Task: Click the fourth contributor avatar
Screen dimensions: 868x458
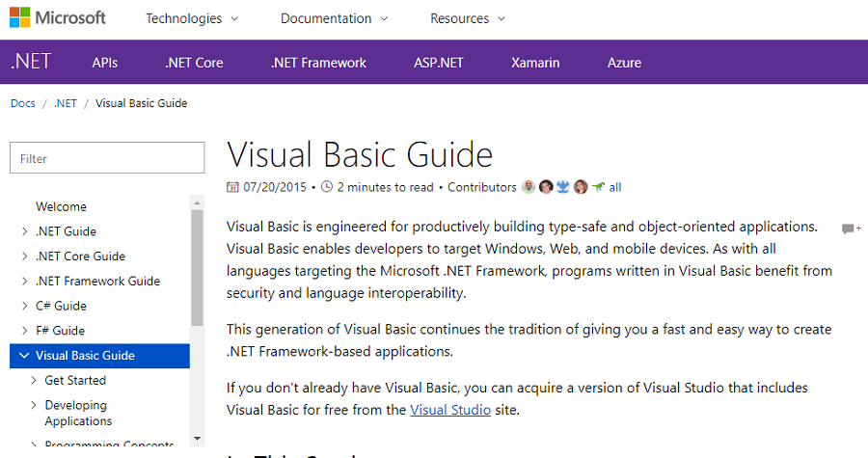Action: pos(581,187)
